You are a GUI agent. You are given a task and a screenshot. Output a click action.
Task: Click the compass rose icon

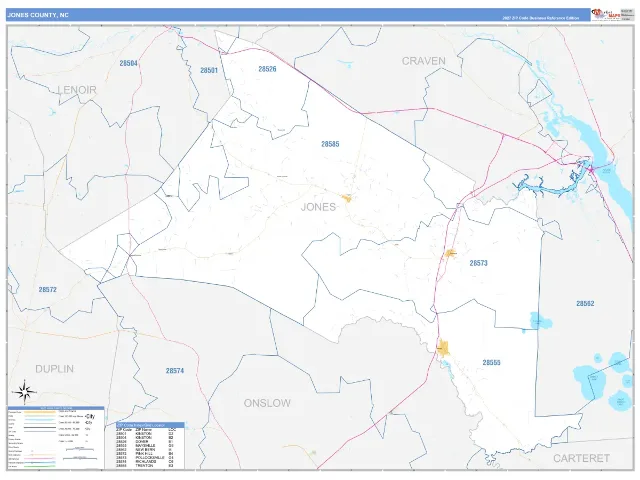coord(25,391)
